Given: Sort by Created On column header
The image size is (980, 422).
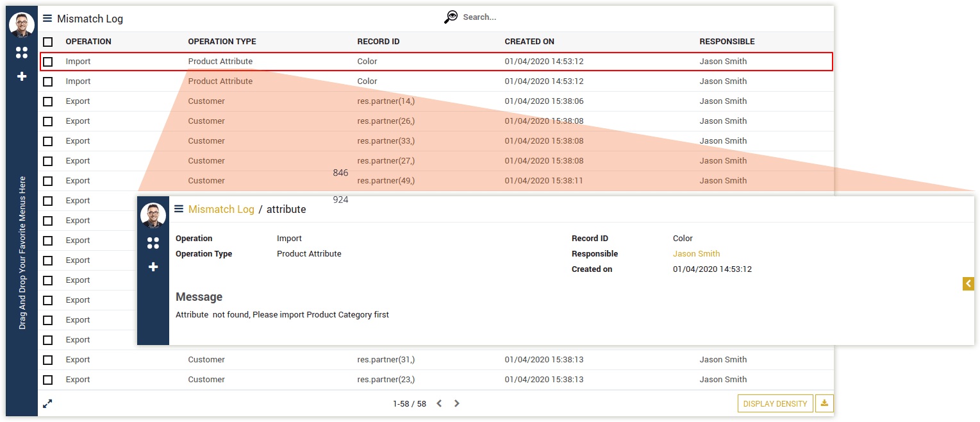Looking at the screenshot, I should 529,42.
